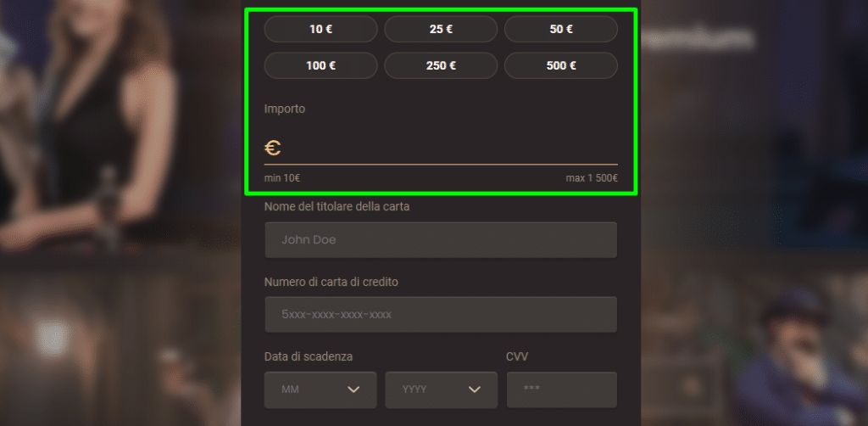Screen dimensions: 868x426
Task: Select the 10 € deposit amount
Action: pyautogui.click(x=320, y=30)
